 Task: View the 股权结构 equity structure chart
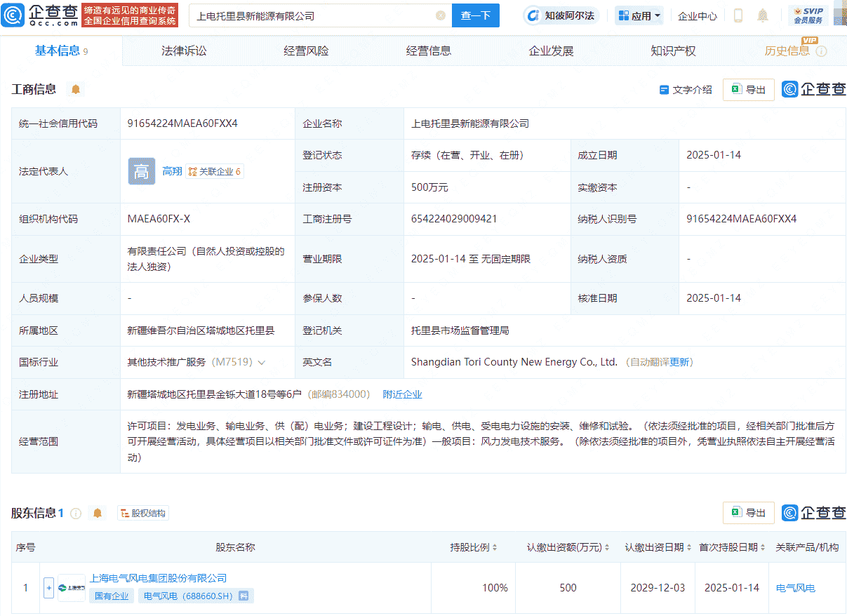click(x=143, y=513)
